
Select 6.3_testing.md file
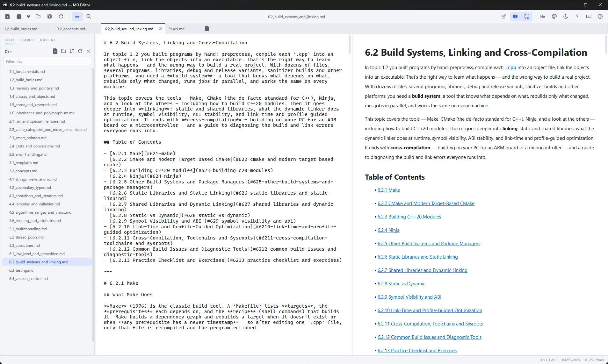point(47,270)
